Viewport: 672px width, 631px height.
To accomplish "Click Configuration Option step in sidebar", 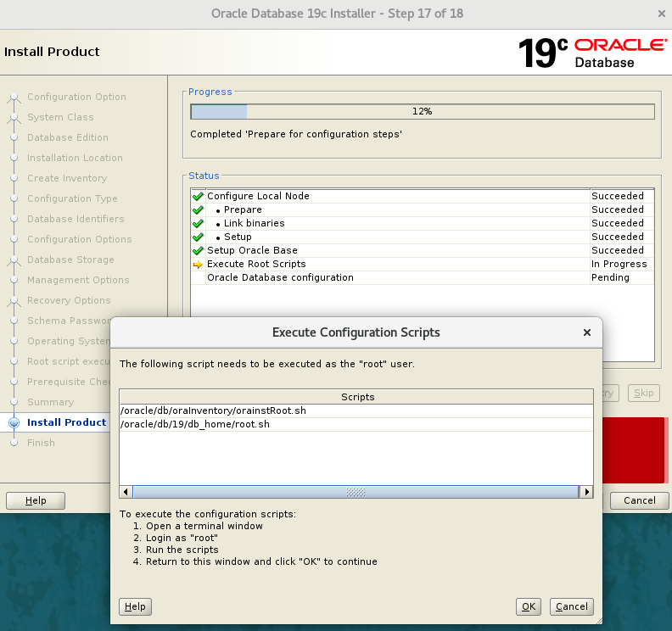I will coord(76,97).
